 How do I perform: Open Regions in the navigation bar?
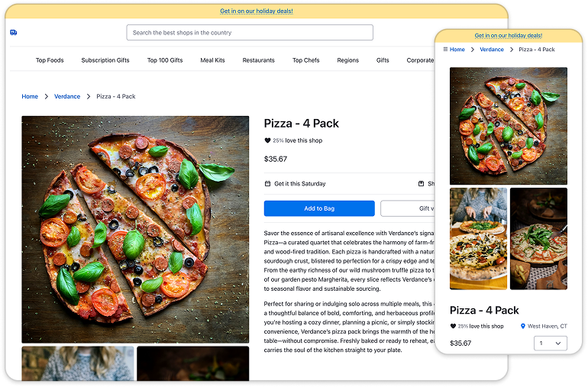point(348,60)
